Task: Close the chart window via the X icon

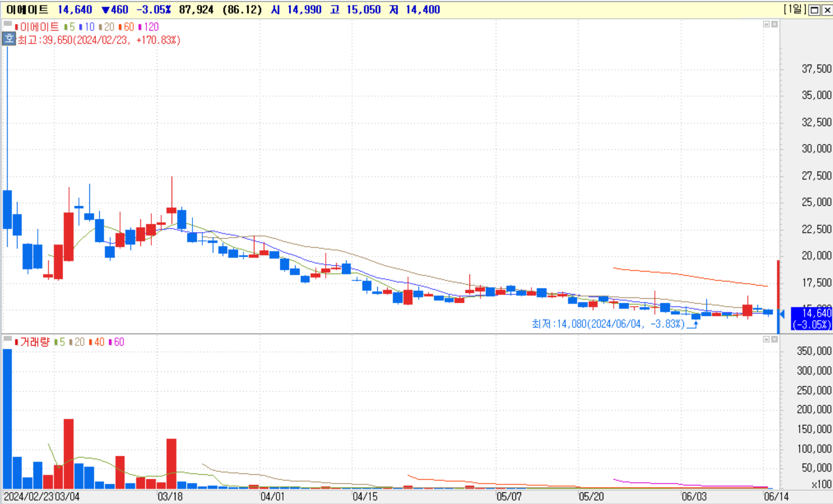Action: click(x=826, y=10)
